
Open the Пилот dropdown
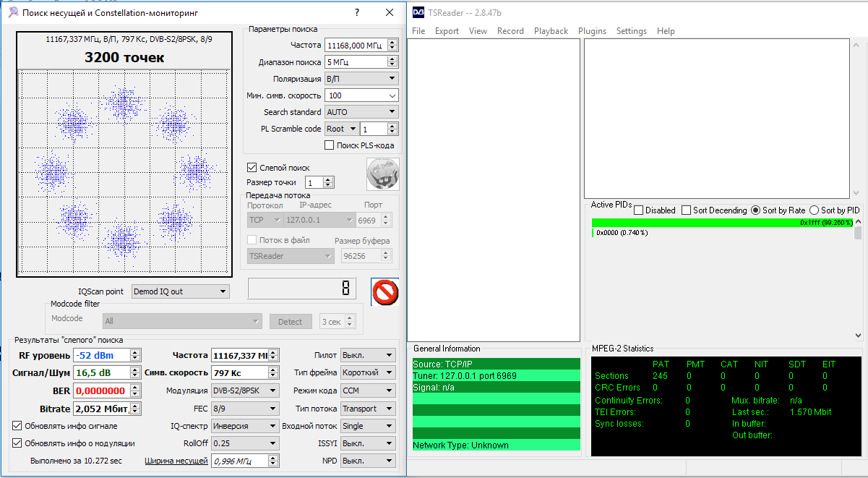pyautogui.click(x=368, y=355)
